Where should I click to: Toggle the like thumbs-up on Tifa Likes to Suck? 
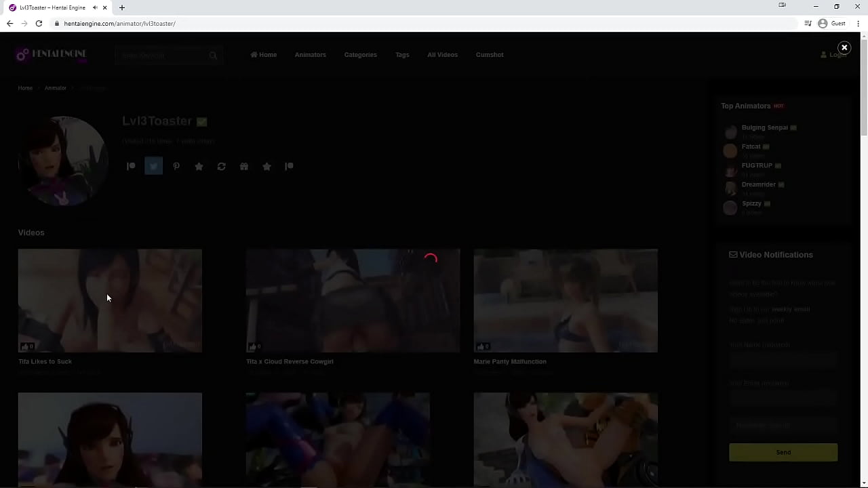tap(27, 346)
